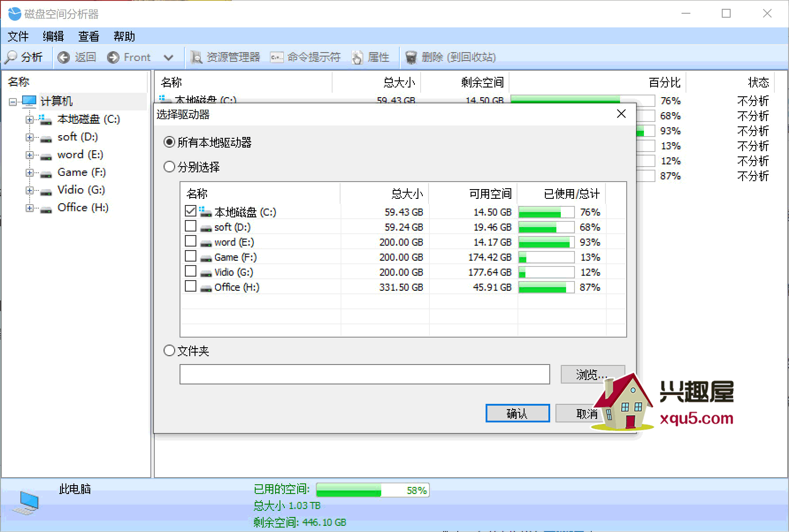Uncheck the 本地磁盘 (C:) checkbox
The image size is (789, 532).
point(191,211)
